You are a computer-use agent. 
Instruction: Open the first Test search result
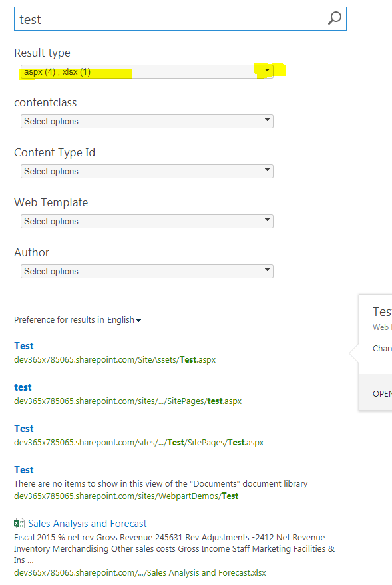click(x=23, y=345)
